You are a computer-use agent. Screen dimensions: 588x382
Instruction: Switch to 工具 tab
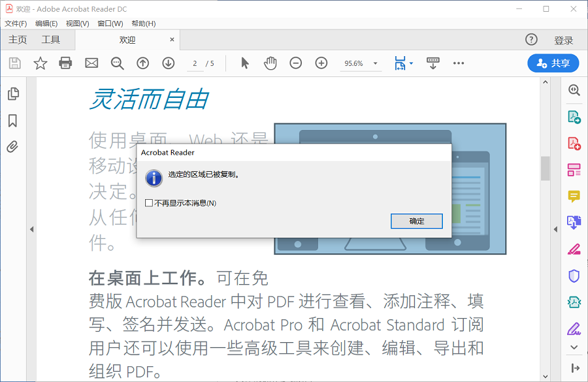[50, 40]
